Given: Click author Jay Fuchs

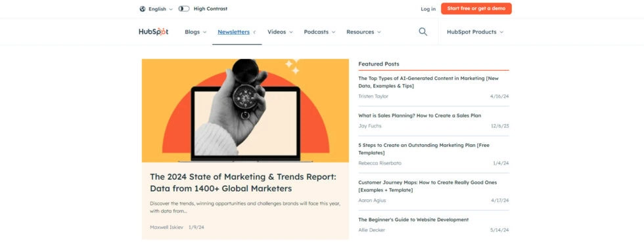Looking at the screenshot, I should click(369, 125).
